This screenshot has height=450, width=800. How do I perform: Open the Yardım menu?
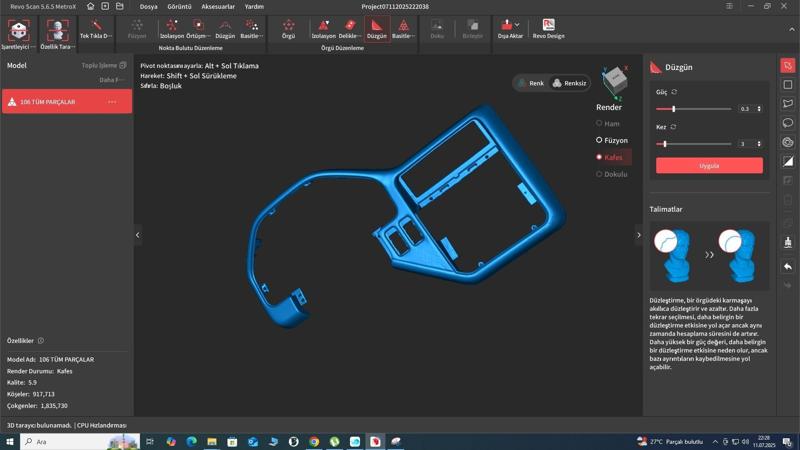click(254, 7)
